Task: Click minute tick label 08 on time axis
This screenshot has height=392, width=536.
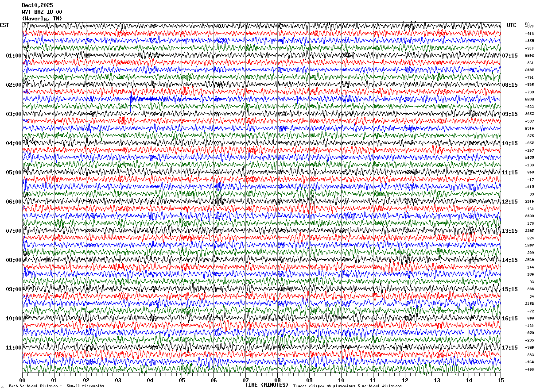Action: [x=277, y=380]
